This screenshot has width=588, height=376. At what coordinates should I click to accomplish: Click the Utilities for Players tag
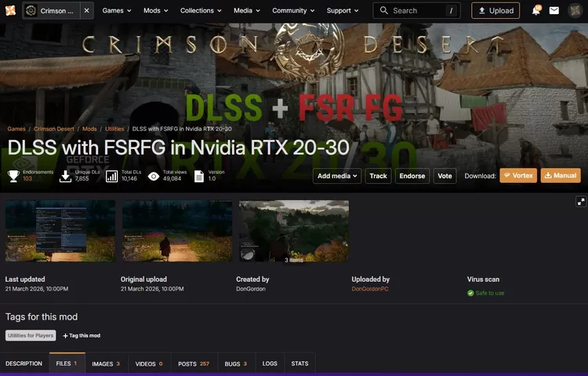(x=31, y=335)
